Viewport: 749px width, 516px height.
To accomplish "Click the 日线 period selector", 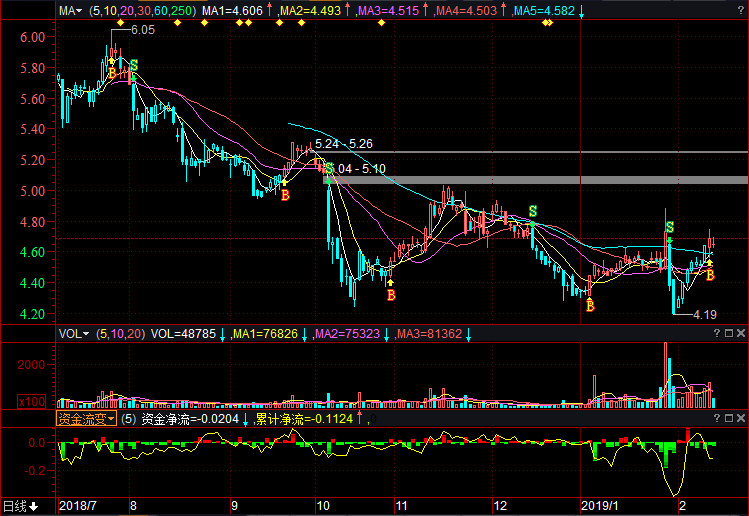I will 19,506.
